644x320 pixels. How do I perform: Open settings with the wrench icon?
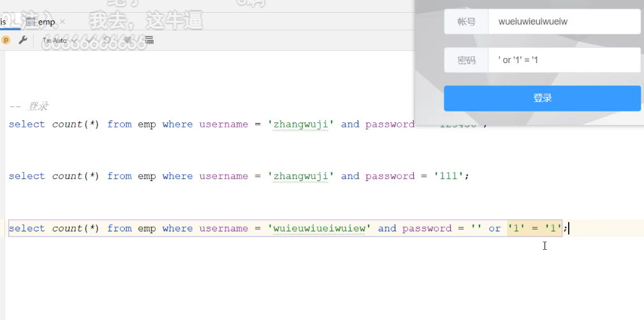click(x=22, y=40)
